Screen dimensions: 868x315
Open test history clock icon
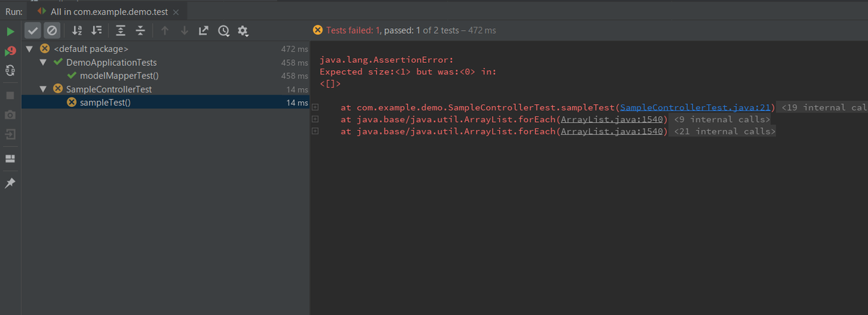point(224,30)
